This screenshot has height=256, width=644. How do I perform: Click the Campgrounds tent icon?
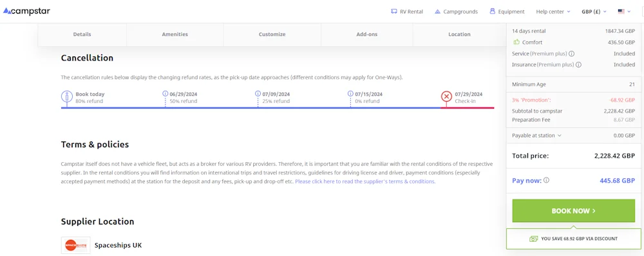(x=437, y=12)
